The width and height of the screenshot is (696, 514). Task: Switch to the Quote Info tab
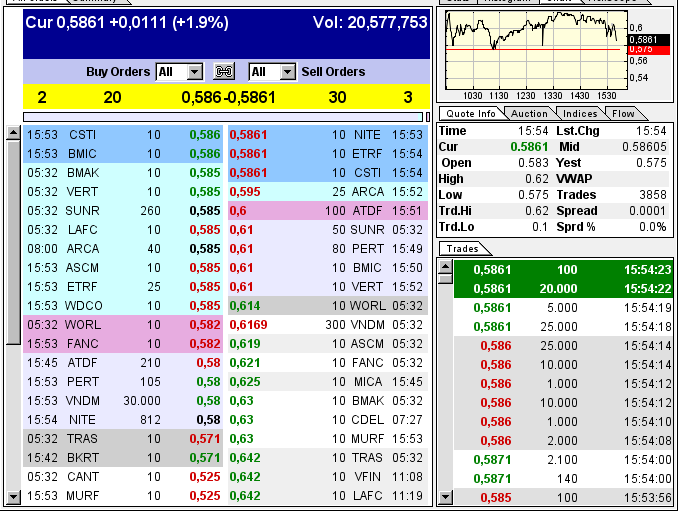tap(471, 114)
